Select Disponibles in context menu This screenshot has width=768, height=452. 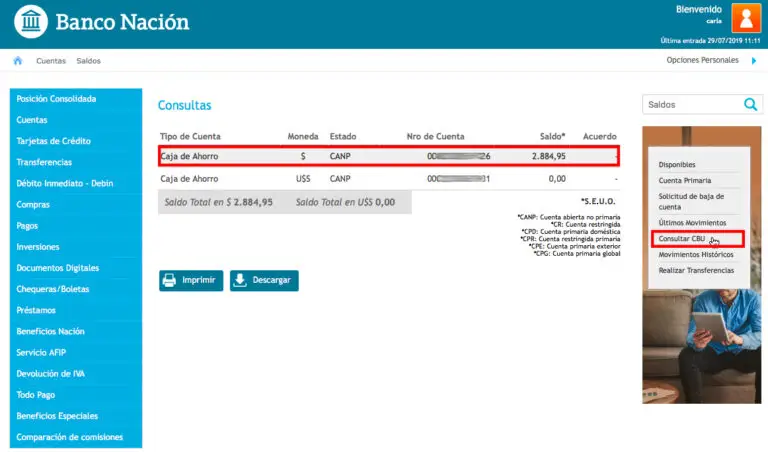tap(676, 165)
